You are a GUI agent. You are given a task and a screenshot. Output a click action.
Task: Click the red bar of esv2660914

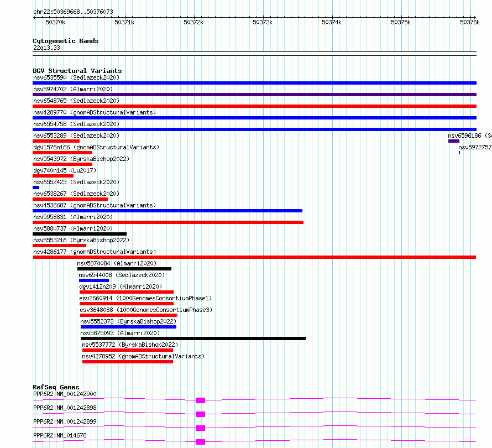[127, 304]
